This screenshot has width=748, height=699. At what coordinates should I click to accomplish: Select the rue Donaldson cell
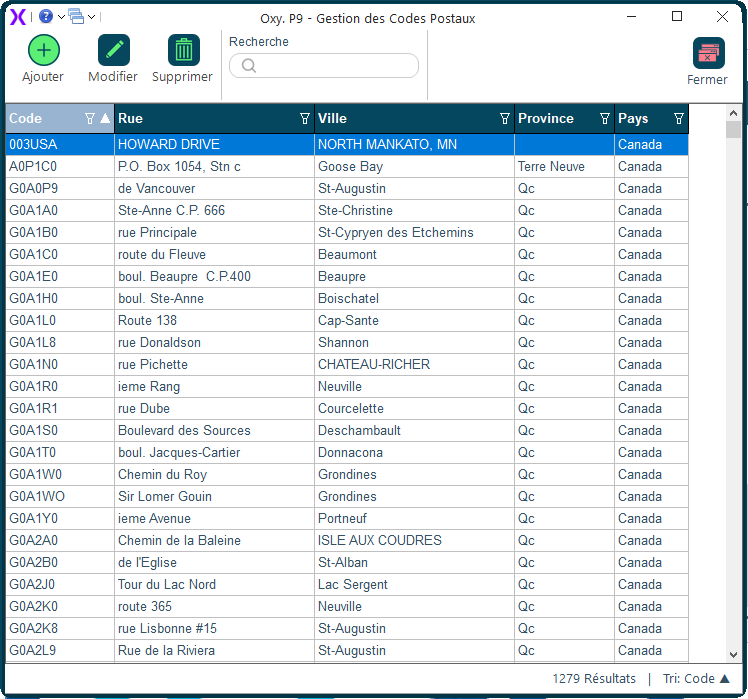pyautogui.click(x=214, y=342)
